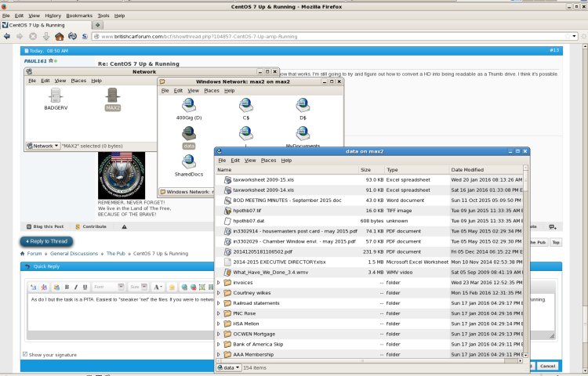
Task: Click Underline in Quick Reply editor
Action: pyautogui.click(x=85, y=287)
